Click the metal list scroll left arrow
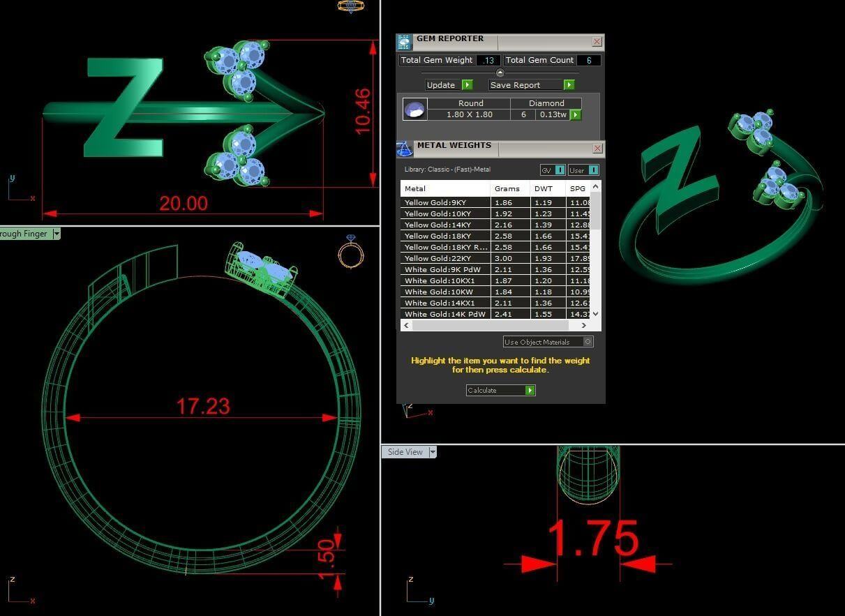The height and width of the screenshot is (616, 845). (x=406, y=325)
